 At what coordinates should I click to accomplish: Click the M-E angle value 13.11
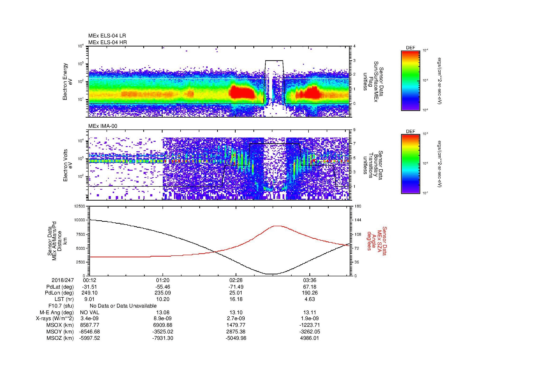310,313
